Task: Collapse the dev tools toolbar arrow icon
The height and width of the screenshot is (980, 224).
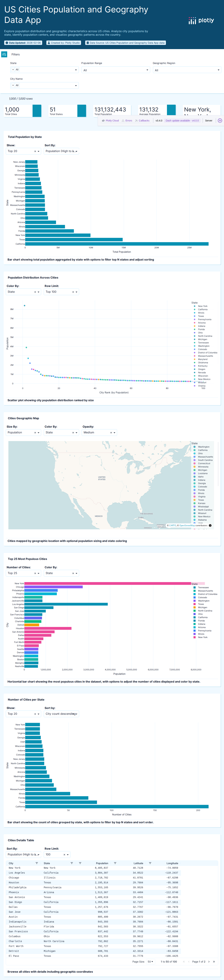Action: pos(220,121)
